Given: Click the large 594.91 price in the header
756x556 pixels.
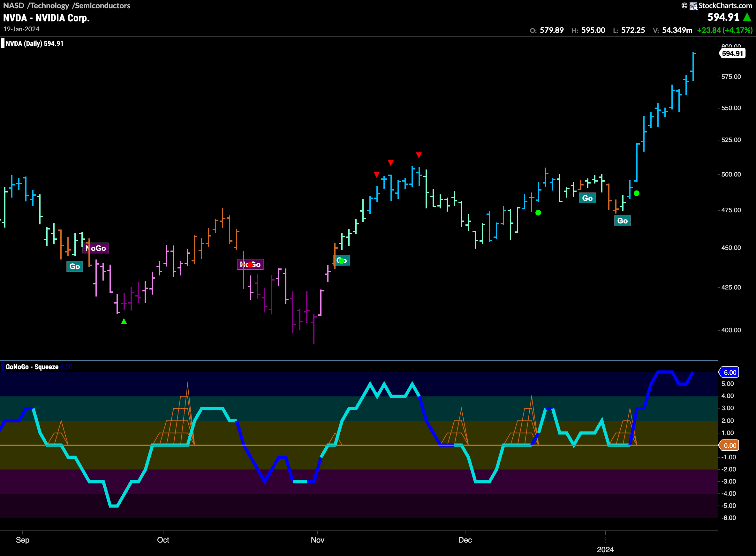Looking at the screenshot, I should tap(723, 17).
